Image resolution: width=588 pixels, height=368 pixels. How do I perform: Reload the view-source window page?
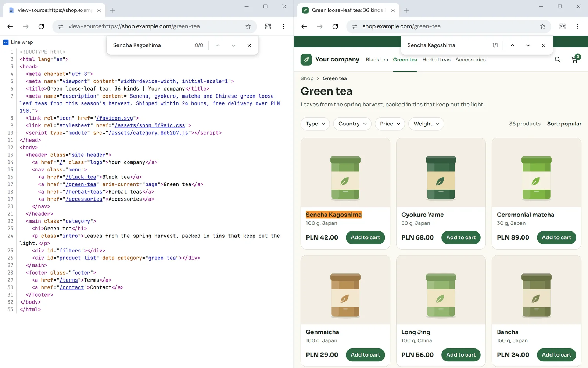point(41,26)
